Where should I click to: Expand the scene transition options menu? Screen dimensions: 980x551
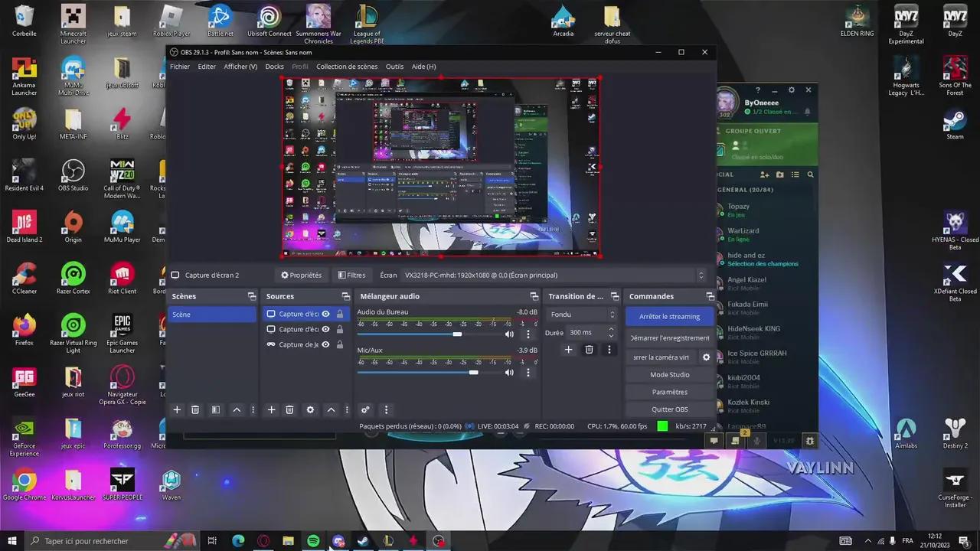point(609,349)
